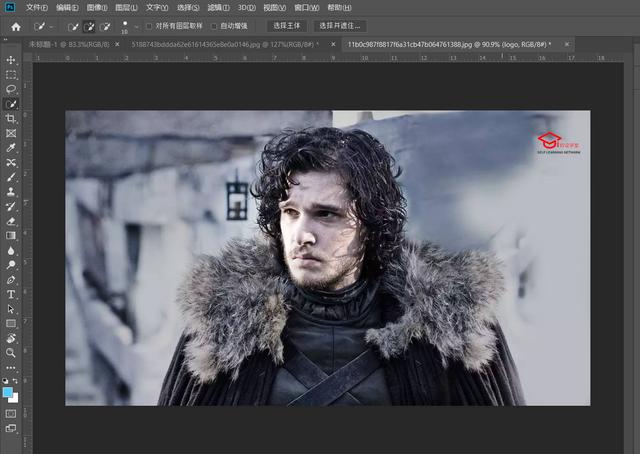Select the Eraser tool

coord(11,221)
